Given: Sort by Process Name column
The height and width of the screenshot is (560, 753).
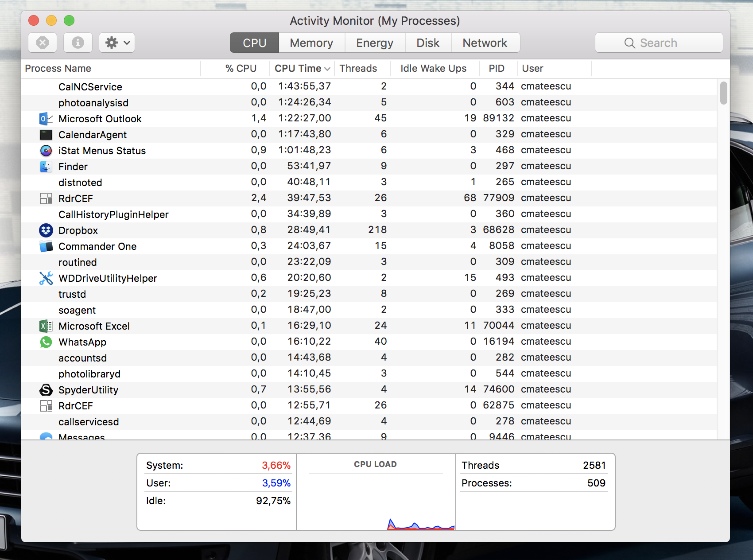Looking at the screenshot, I should pos(111,68).
